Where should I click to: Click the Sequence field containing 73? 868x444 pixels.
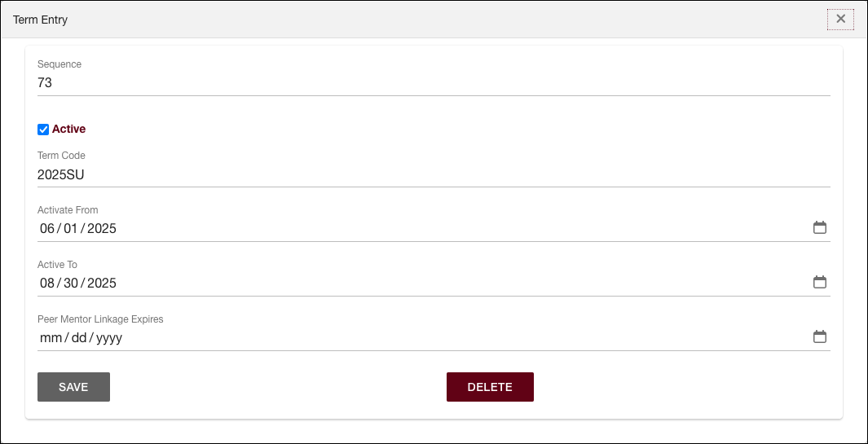[433, 83]
